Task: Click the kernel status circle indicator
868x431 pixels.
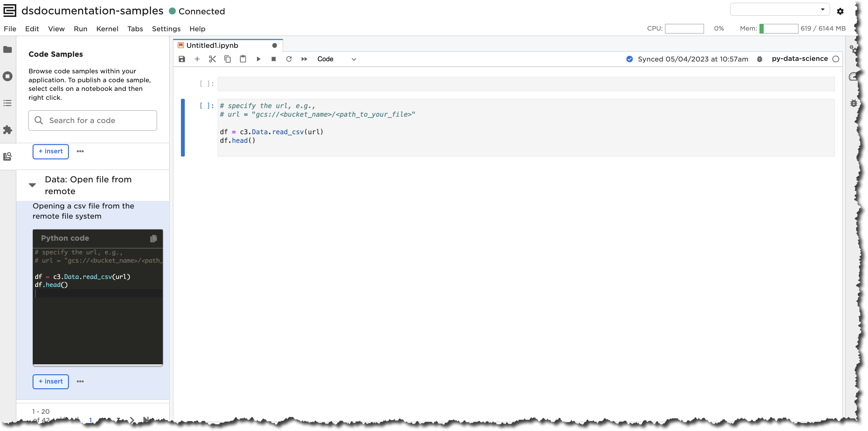Action: (x=836, y=59)
